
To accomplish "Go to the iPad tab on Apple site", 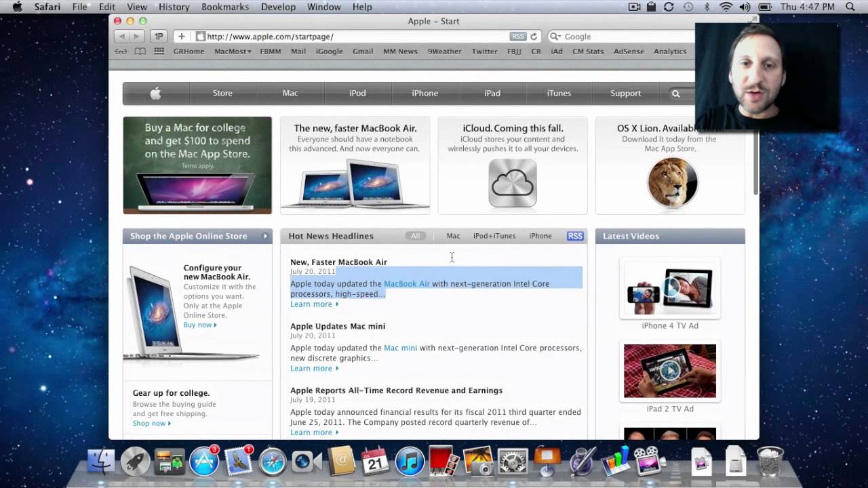I will 492,94.
